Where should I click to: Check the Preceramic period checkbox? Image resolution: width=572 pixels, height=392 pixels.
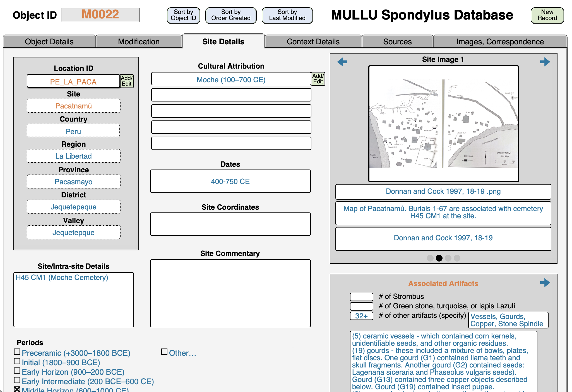(17, 352)
